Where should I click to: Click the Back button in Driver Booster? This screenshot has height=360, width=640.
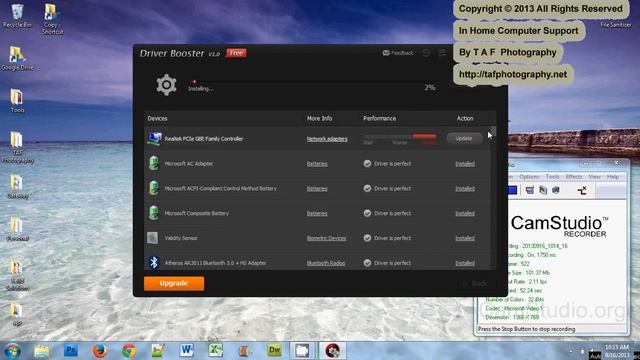point(475,283)
